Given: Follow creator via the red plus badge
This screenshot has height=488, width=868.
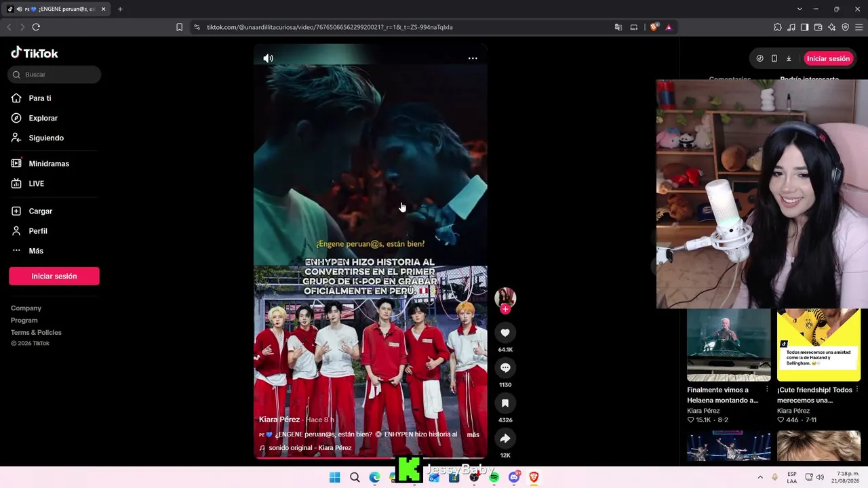Looking at the screenshot, I should [x=505, y=309].
